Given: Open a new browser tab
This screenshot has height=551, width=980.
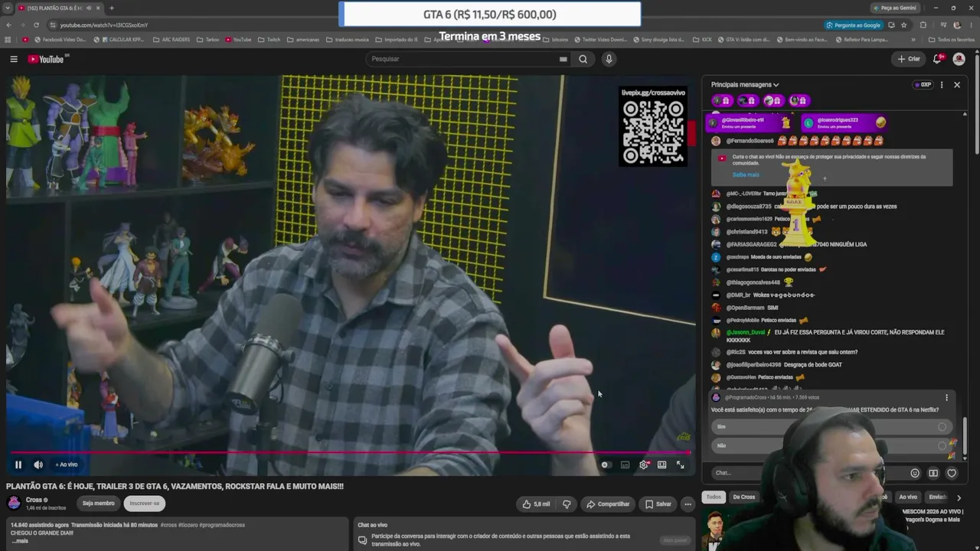Looking at the screenshot, I should (112, 8).
